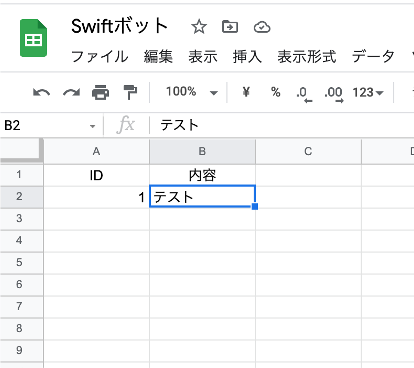Open the 表示 menu

pos(203,56)
